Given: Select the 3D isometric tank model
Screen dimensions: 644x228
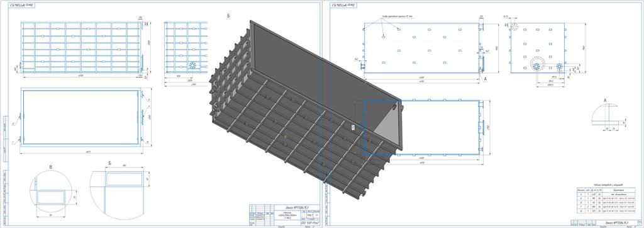Looking at the screenshot, I should 306,110.
